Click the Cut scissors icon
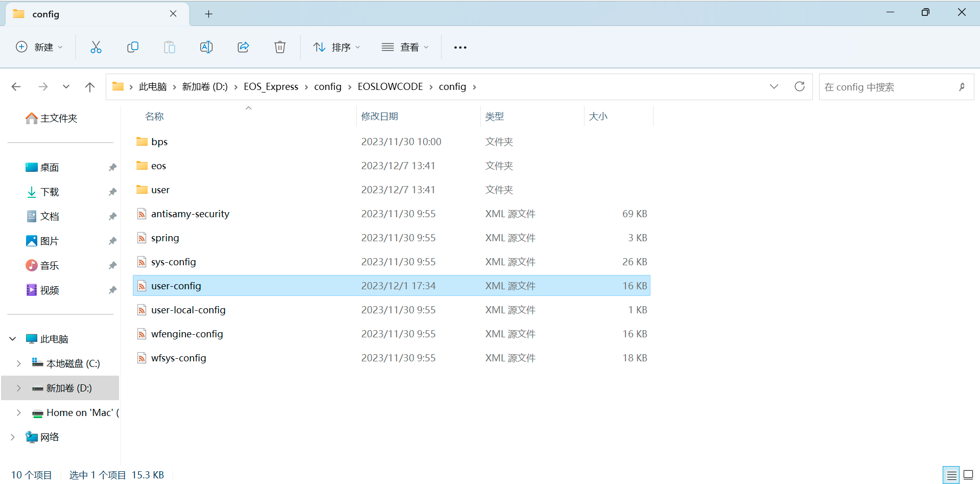 click(x=96, y=47)
